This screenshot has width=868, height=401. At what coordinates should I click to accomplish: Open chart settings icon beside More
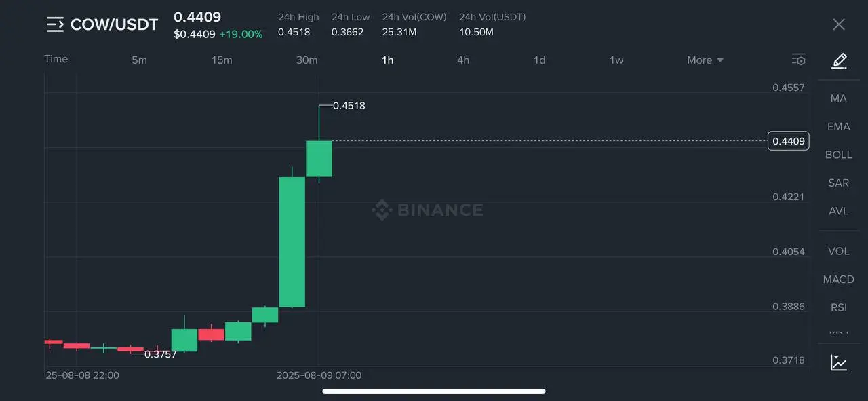(x=799, y=60)
